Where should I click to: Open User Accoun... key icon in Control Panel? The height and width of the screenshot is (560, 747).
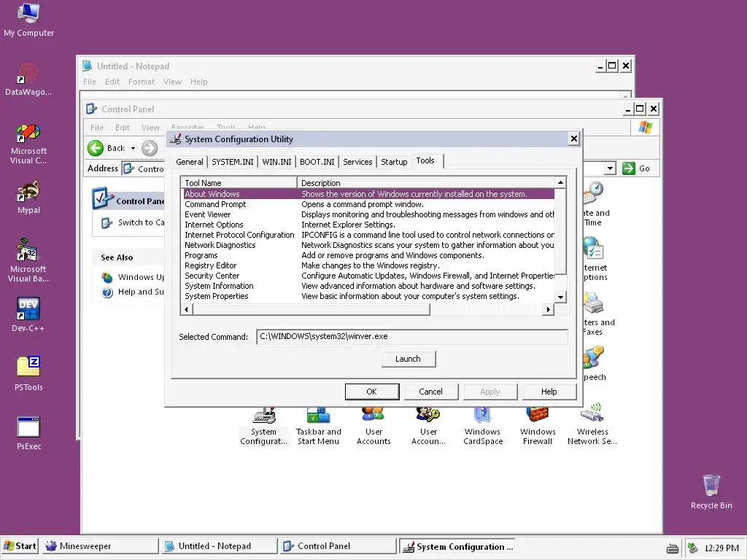(428, 427)
